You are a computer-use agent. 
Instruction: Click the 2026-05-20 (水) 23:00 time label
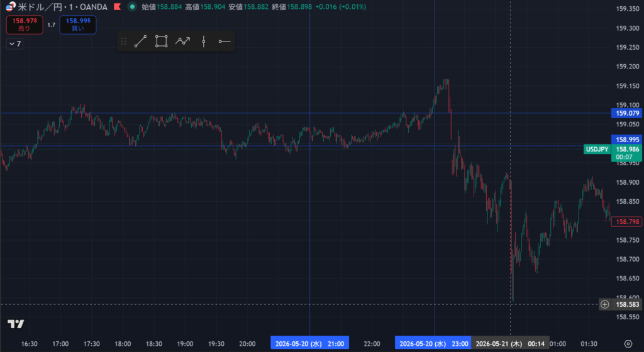point(433,344)
